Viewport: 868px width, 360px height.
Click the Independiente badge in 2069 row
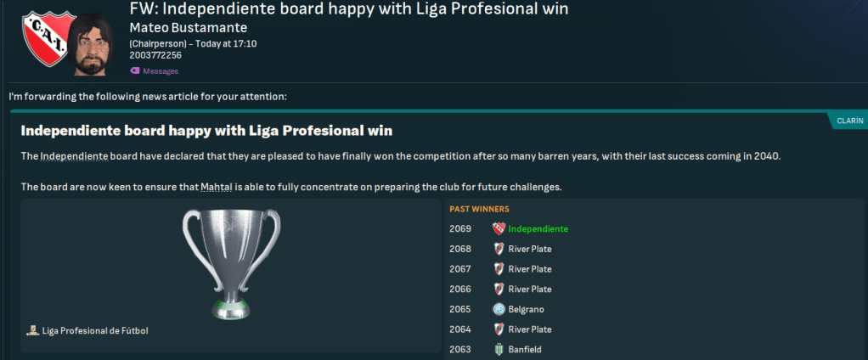click(499, 229)
